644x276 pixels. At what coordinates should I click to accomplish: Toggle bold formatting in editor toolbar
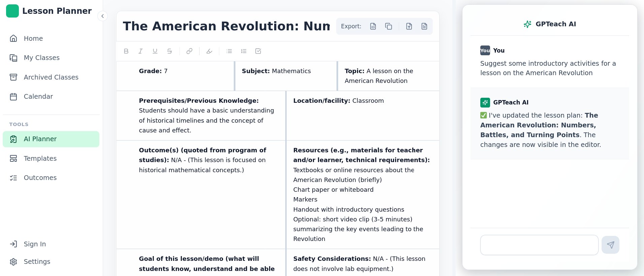click(x=126, y=51)
